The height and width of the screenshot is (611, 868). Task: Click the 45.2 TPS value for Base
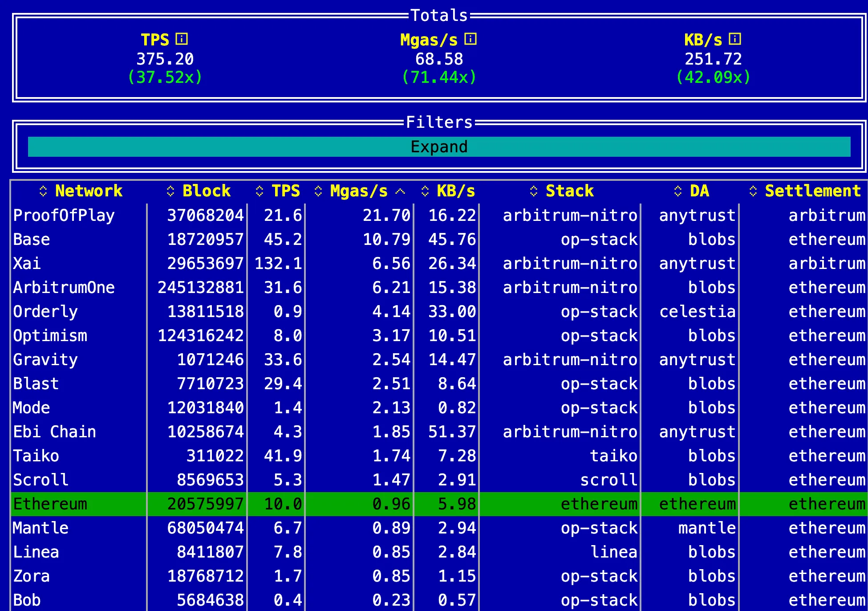tap(283, 240)
